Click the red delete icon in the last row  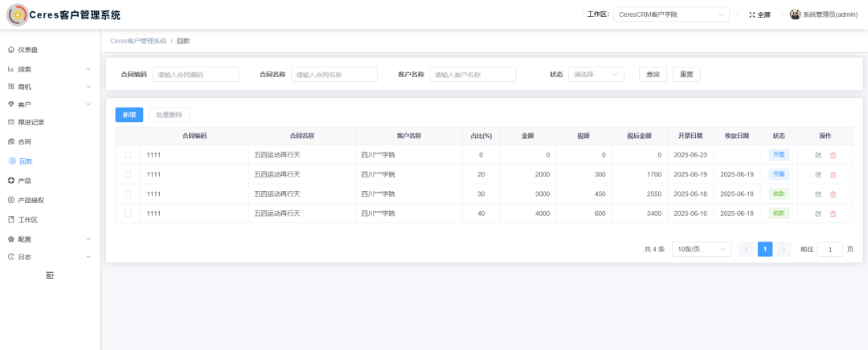click(833, 214)
